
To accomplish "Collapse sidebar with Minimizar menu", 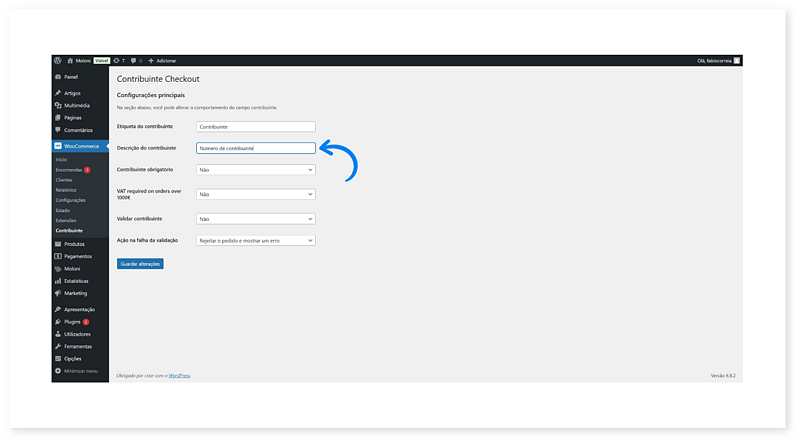I will pyautogui.click(x=80, y=370).
